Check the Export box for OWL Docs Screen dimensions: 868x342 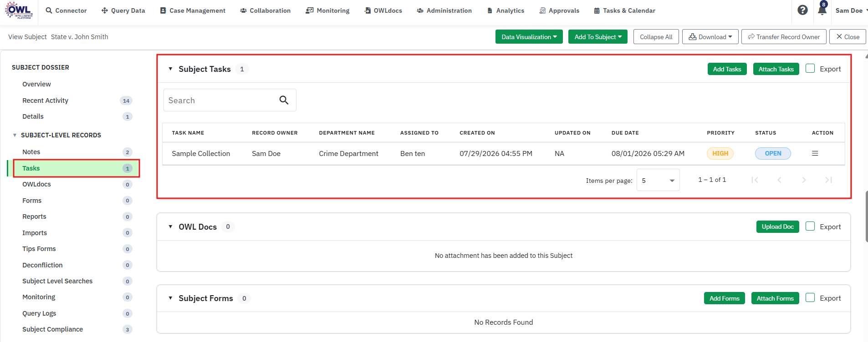(x=810, y=226)
